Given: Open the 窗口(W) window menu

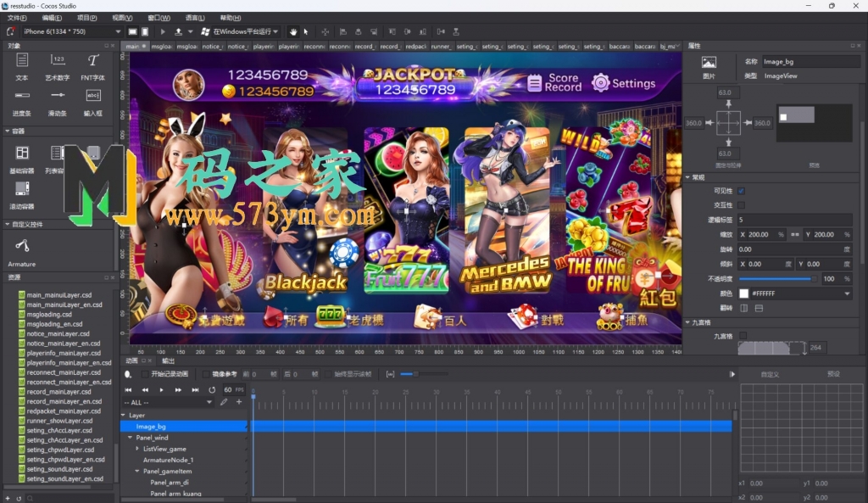Looking at the screenshot, I should (x=159, y=18).
